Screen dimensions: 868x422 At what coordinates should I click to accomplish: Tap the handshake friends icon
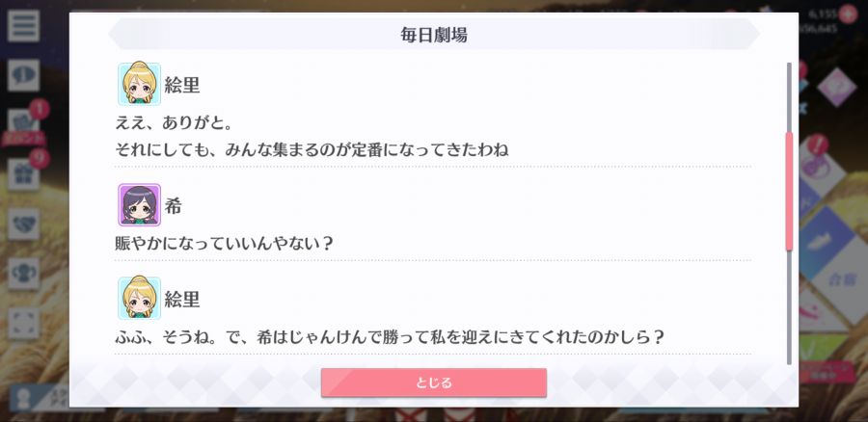click(23, 224)
